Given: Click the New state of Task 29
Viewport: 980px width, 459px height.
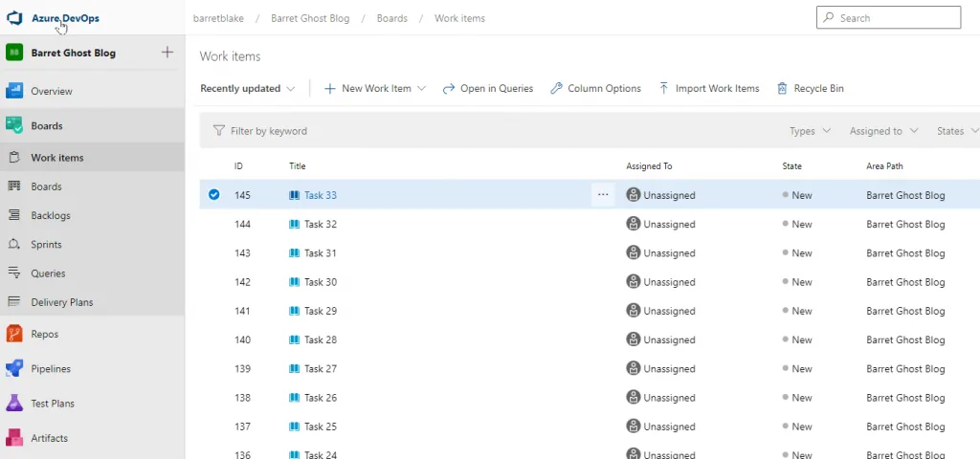Looking at the screenshot, I should click(x=797, y=311).
